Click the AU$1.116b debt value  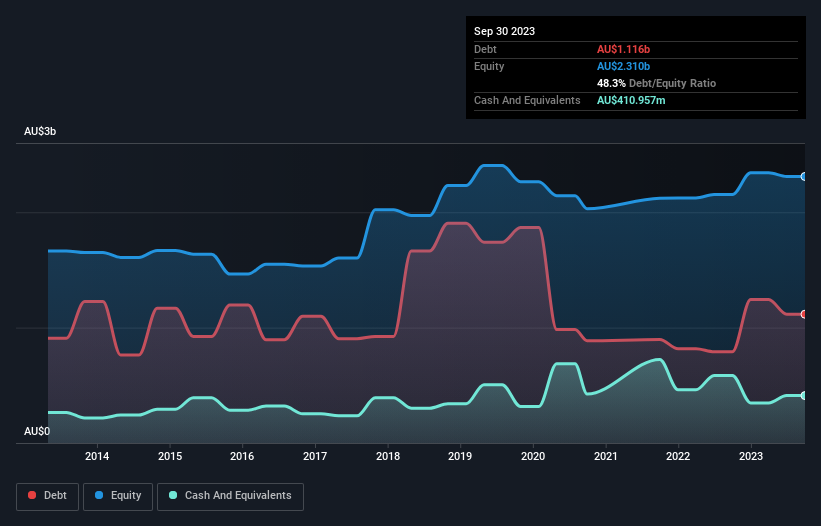623,49
